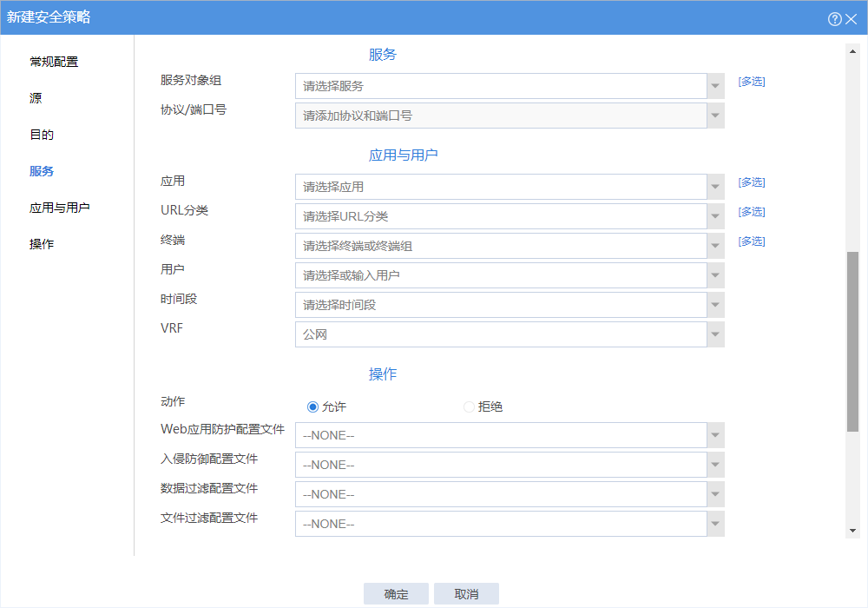Screen dimensions: 868x608
Task: Expand the VRF dropdown list
Action: (x=715, y=334)
